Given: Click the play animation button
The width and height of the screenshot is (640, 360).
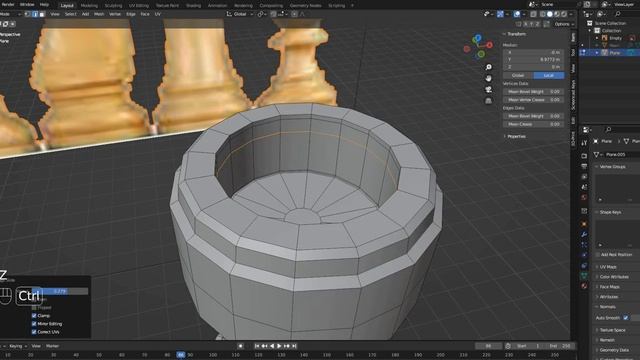Looking at the screenshot, I should click(x=279, y=346).
